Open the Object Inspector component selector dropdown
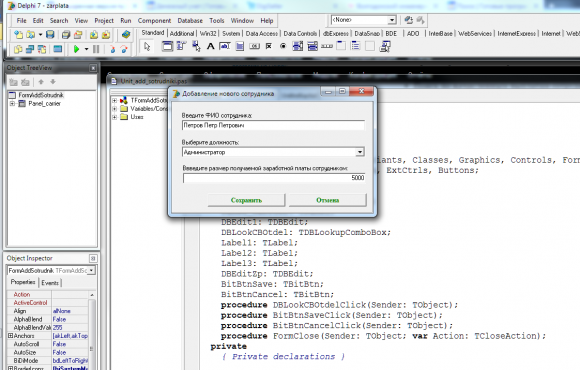 coord(91,270)
